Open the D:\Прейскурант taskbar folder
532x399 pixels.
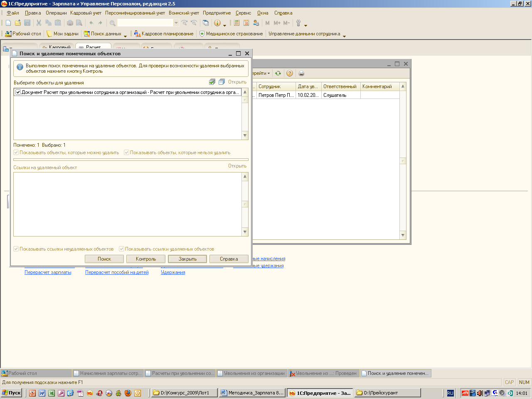[x=387, y=393]
